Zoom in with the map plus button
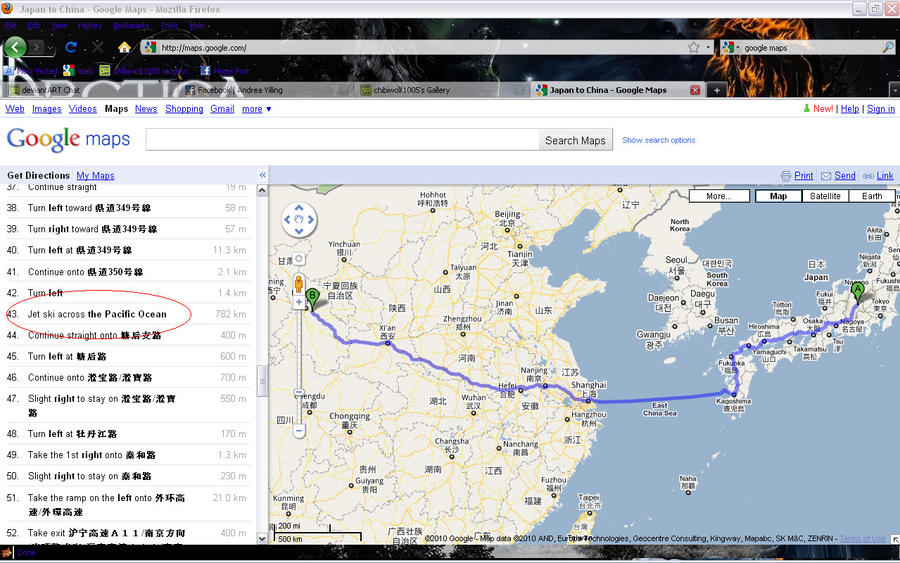900x563 pixels. 298,301
